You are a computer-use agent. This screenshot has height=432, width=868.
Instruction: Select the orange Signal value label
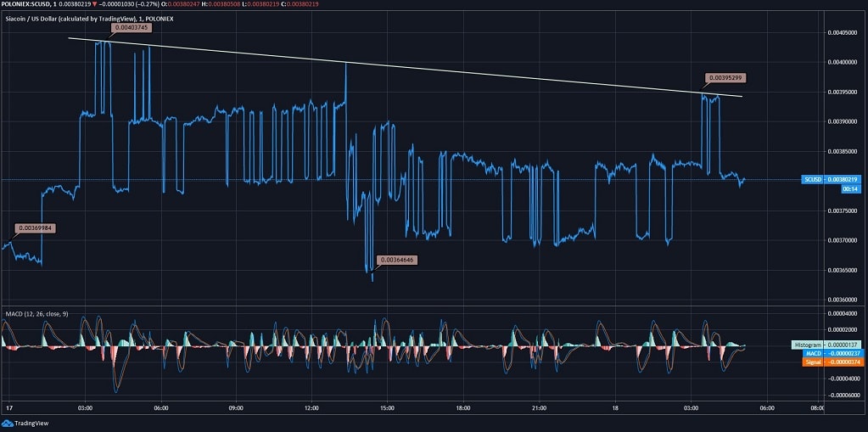831,362
